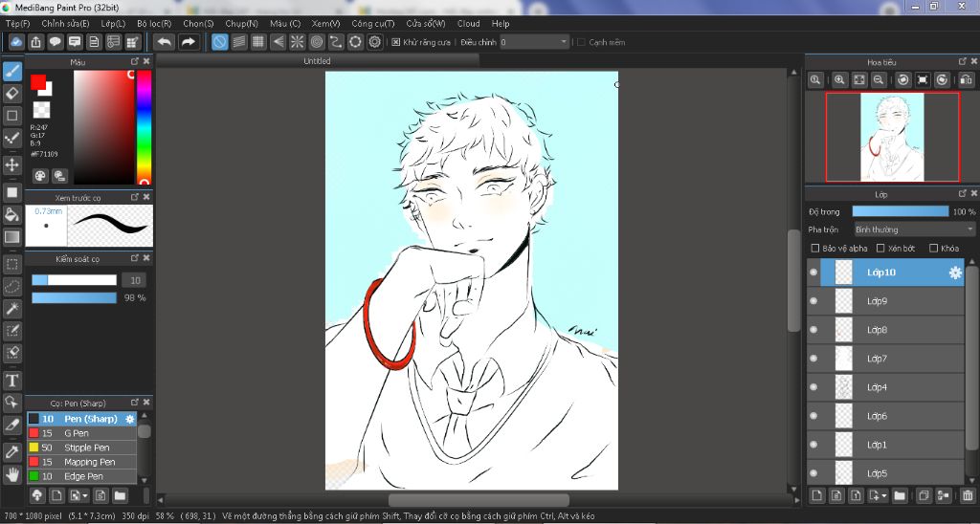Toggle the Khử răng cưa checkbox
980x524 pixels.
click(395, 42)
